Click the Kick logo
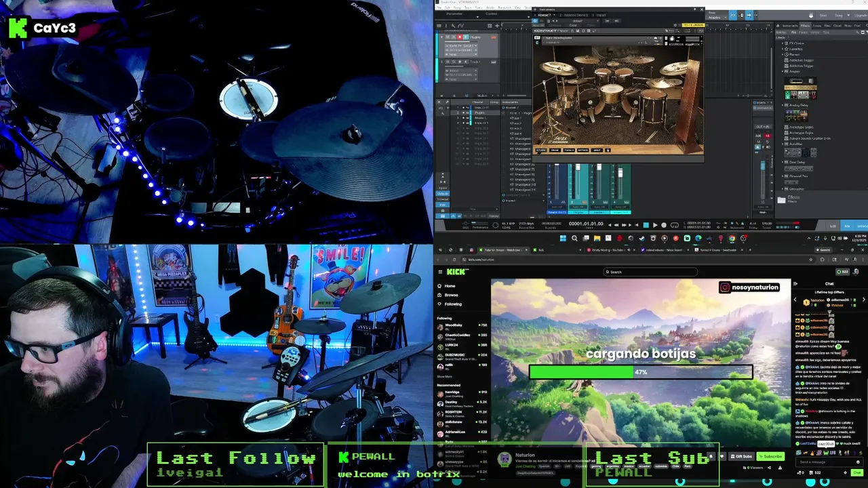The image size is (868, 488). (456, 272)
